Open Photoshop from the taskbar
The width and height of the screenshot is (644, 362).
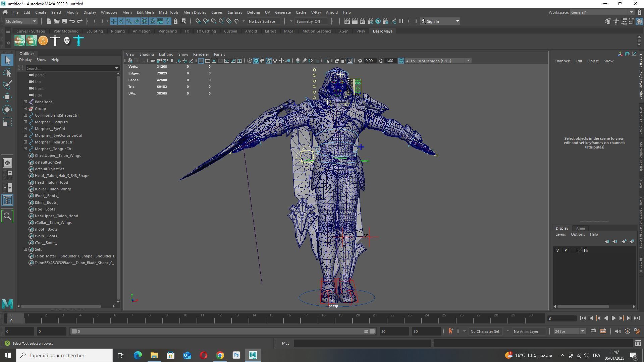(x=236, y=355)
